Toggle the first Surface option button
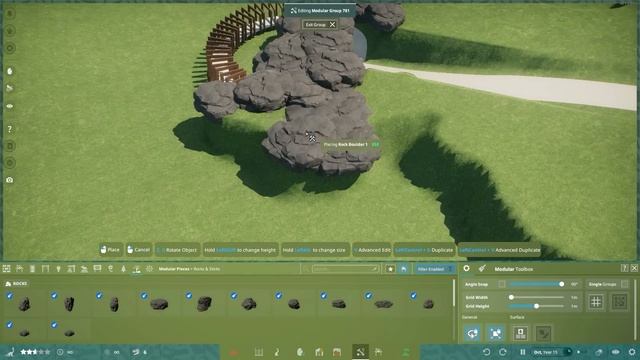The height and width of the screenshot is (360, 640). pyautogui.click(x=520, y=333)
